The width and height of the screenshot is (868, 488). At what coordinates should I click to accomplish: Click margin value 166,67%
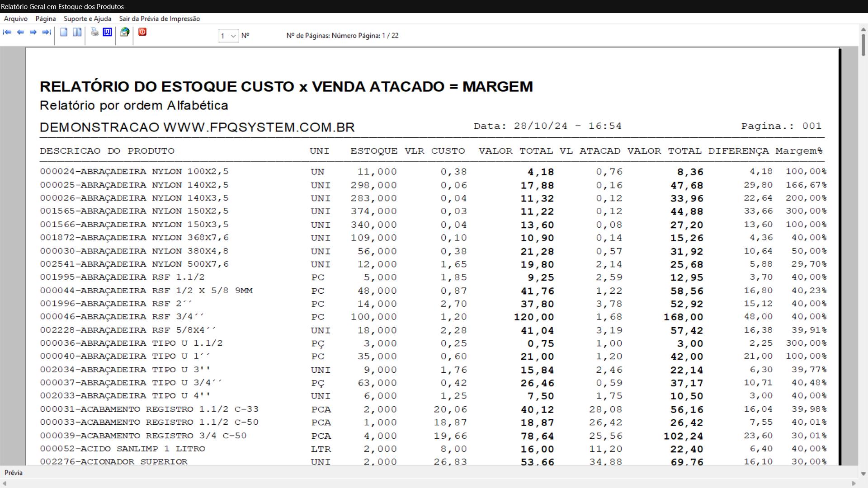pyautogui.click(x=806, y=185)
